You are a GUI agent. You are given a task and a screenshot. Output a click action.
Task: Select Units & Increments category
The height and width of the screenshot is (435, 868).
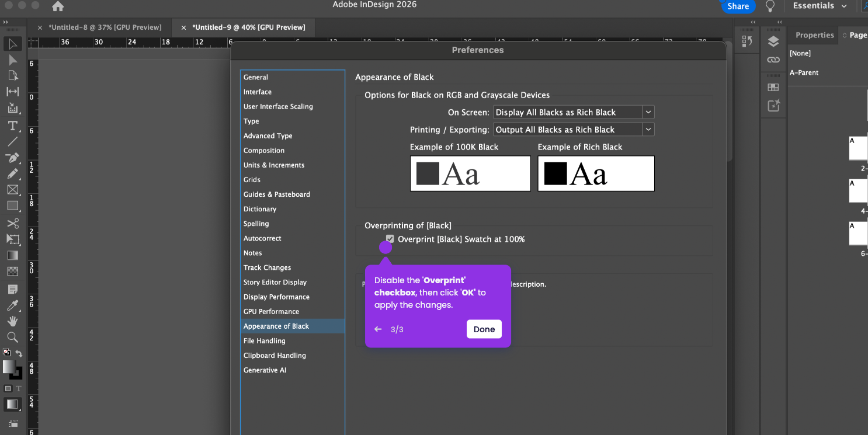(x=293, y=165)
